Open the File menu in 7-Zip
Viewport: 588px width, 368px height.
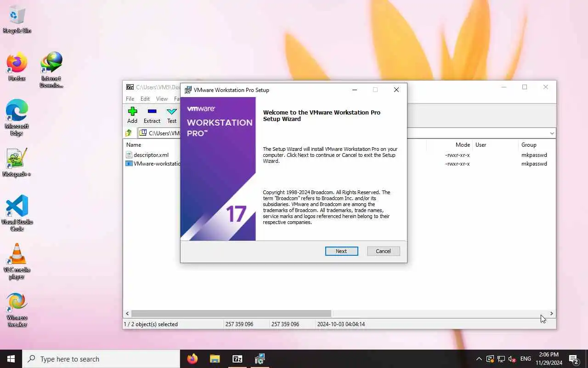130,98
